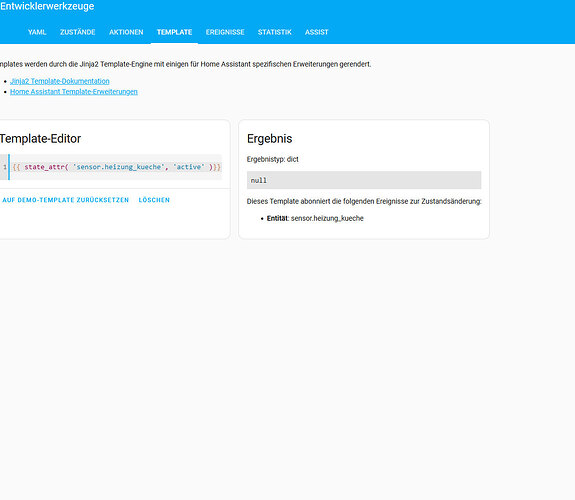This screenshot has height=500, width=575.
Task: Click the Entwicklerwerkzeuge page title
Action: click(x=47, y=6)
